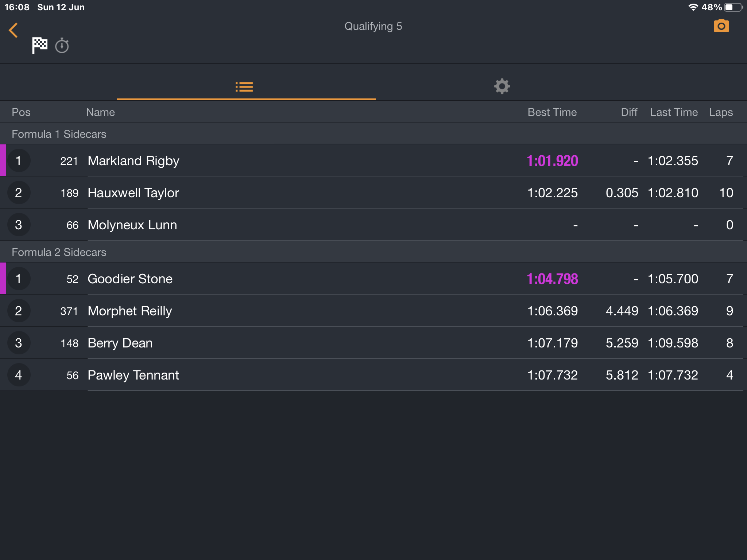Click the last time 1:02.810
747x560 pixels.
(673, 193)
